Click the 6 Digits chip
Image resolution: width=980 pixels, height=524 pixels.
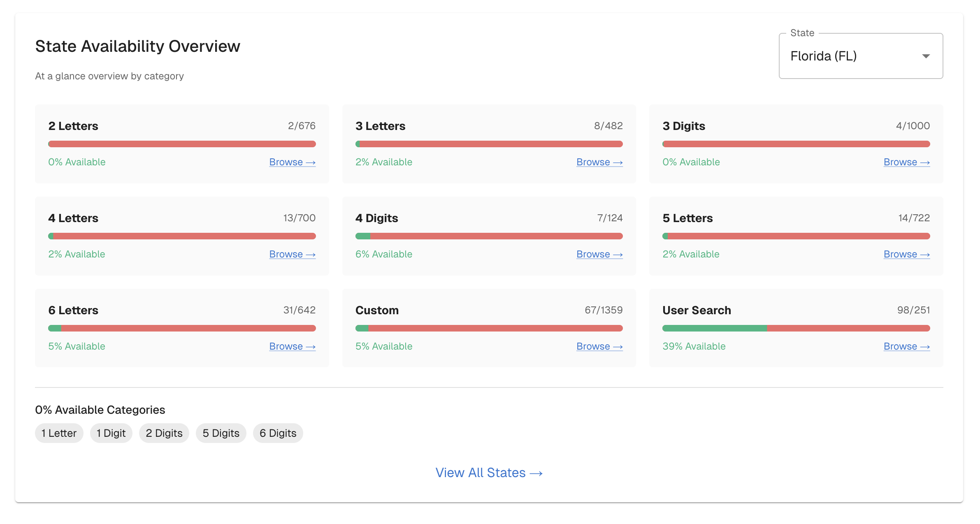pyautogui.click(x=278, y=433)
